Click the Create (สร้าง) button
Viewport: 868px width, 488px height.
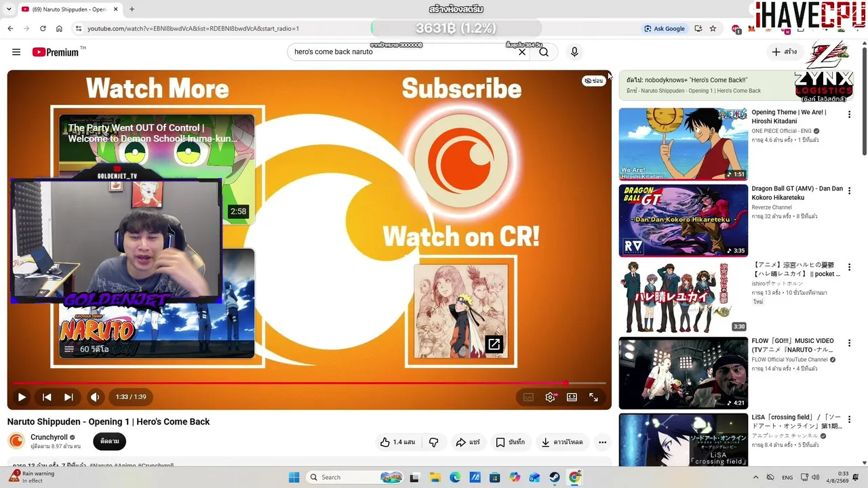tap(784, 52)
